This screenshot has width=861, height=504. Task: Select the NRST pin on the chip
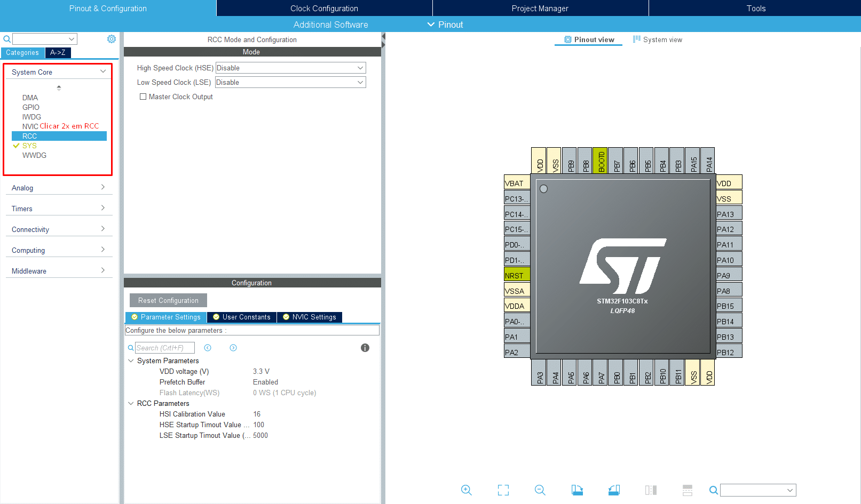click(x=517, y=275)
